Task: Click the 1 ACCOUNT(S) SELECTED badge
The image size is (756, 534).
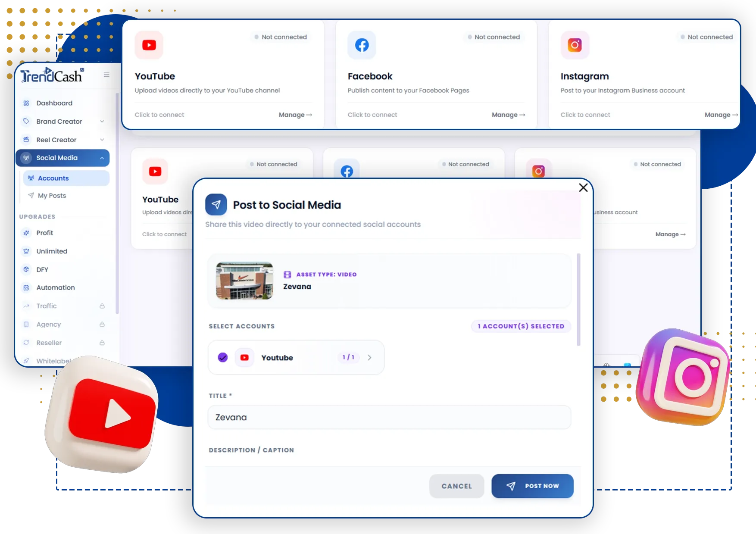Action: point(521,326)
